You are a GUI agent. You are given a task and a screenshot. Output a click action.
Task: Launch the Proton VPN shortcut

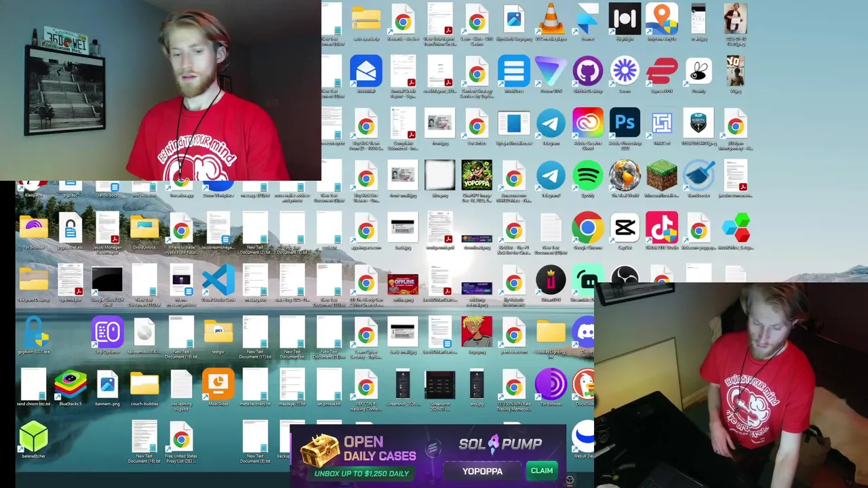[551, 71]
